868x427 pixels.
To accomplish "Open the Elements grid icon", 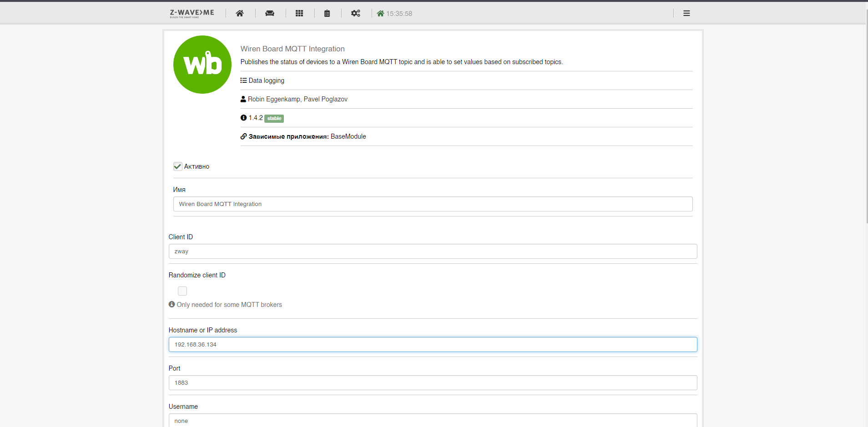I will (299, 13).
